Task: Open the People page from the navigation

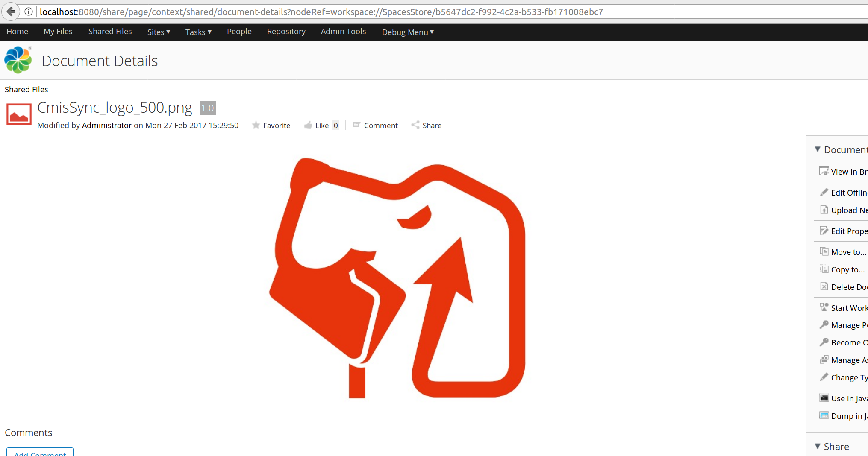Action: point(239,32)
